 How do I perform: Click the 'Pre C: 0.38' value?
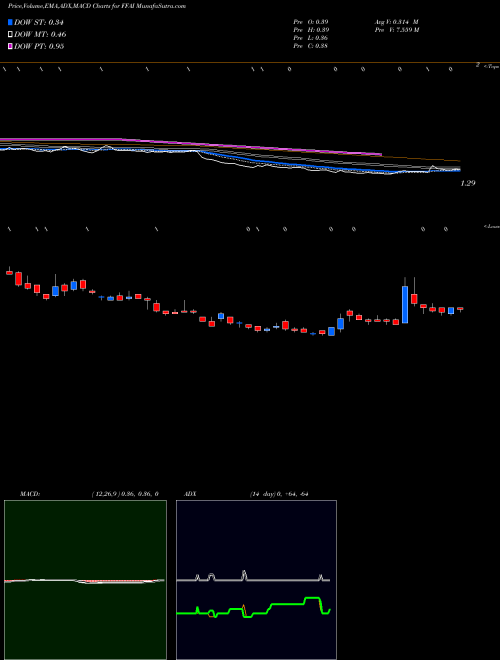(311, 46)
